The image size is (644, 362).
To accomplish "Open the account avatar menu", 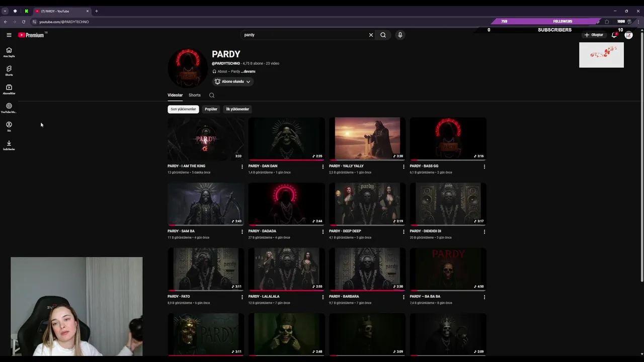I will (628, 35).
